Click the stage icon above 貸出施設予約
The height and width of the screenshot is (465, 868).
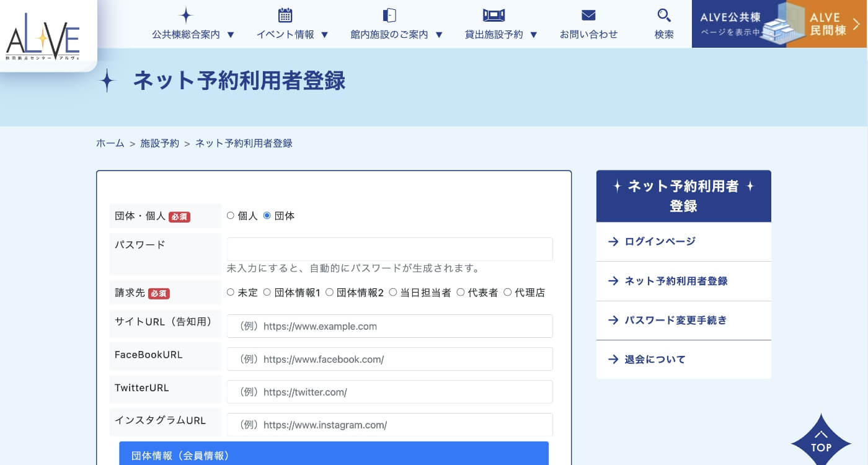click(494, 15)
